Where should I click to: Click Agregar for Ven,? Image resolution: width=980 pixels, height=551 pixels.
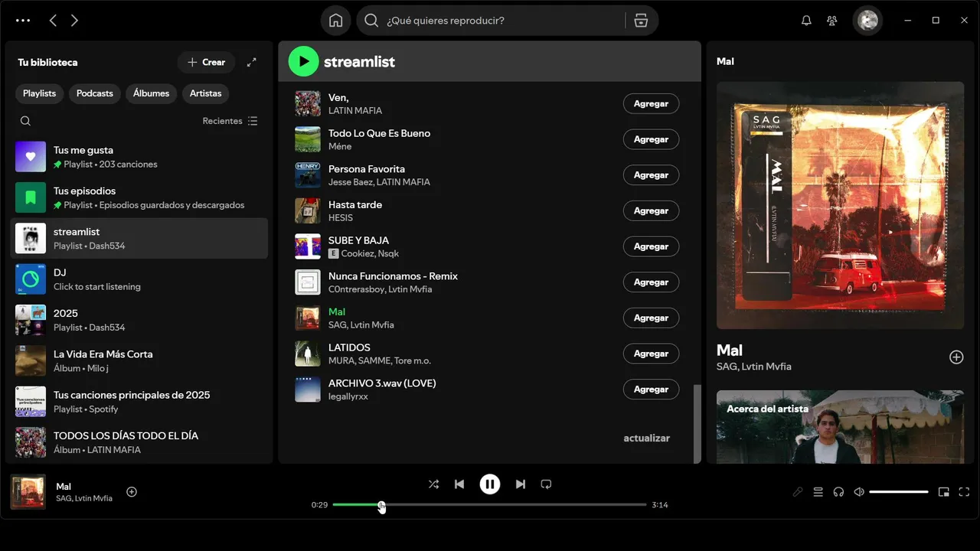click(651, 103)
